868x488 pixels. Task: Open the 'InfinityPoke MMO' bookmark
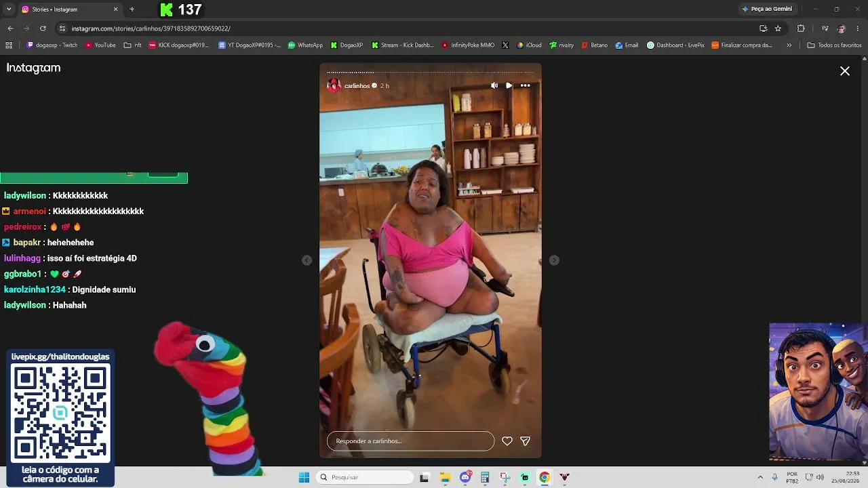[x=468, y=45]
